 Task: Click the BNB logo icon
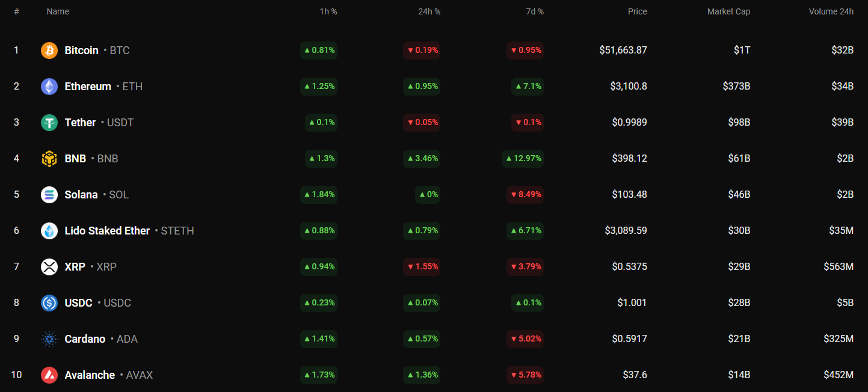[49, 159]
